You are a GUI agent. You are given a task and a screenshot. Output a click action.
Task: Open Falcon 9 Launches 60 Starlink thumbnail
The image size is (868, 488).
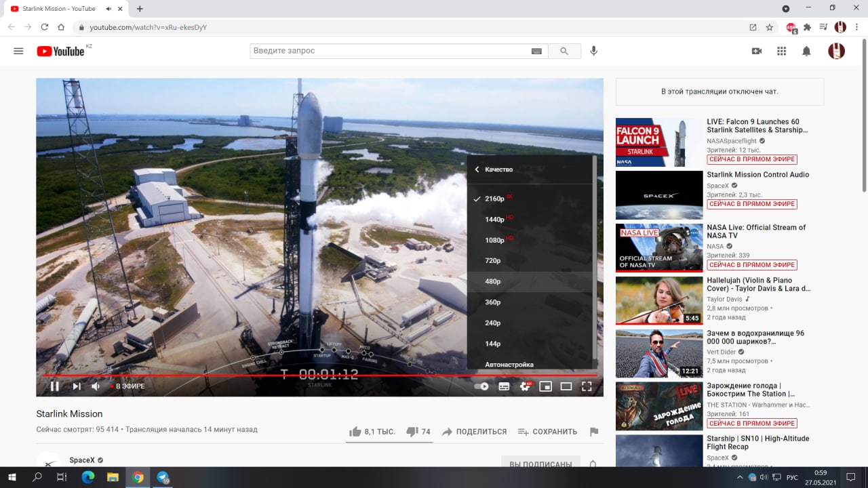(x=659, y=142)
